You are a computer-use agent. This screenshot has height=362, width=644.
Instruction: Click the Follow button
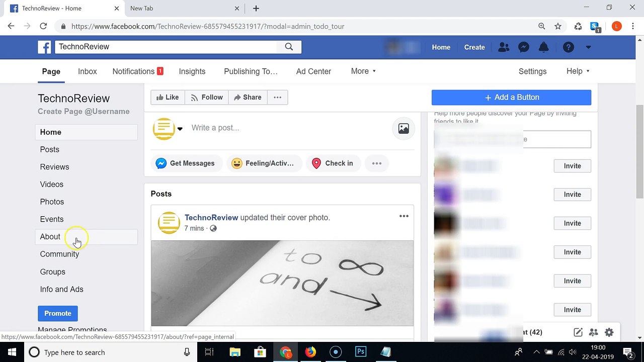click(207, 98)
